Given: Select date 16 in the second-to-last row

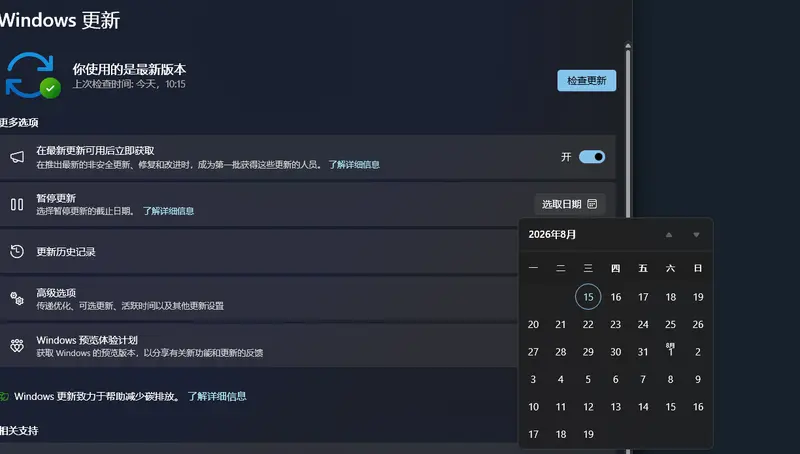Looking at the screenshot, I should click(698, 407).
